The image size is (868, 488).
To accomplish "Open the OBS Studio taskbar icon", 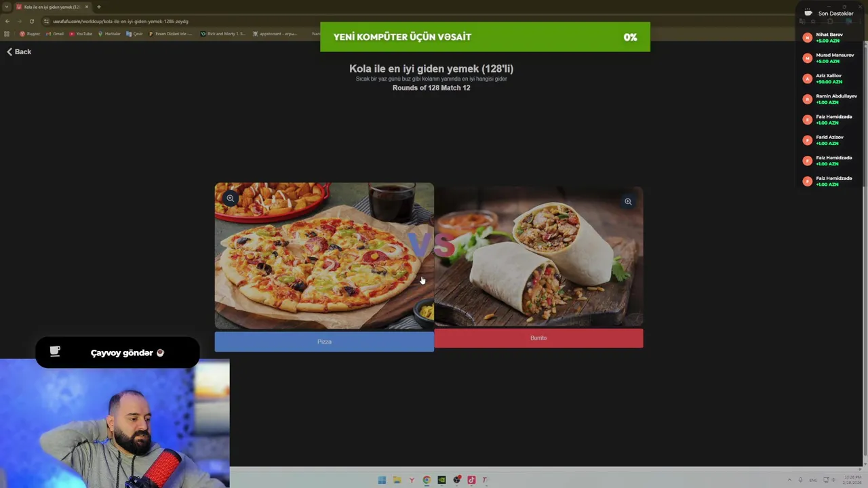I will 456,480.
